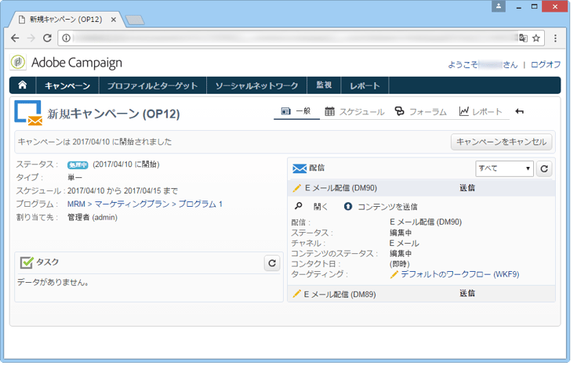Click データがありません。 message
The width and height of the screenshot is (588, 380).
point(53,282)
